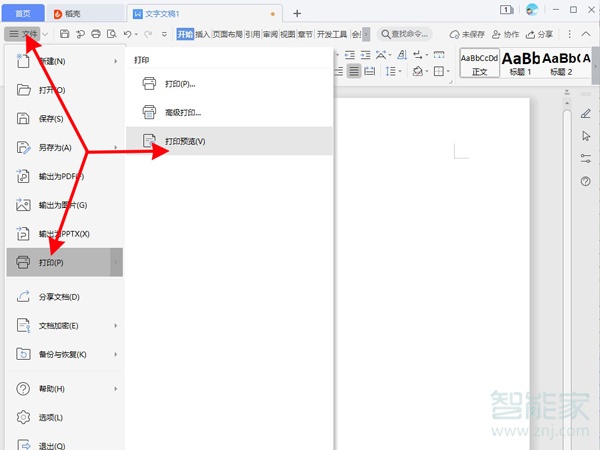Select 输出为图片(G) in the file menu
Viewport: 600px width, 450px height.
tap(65, 205)
